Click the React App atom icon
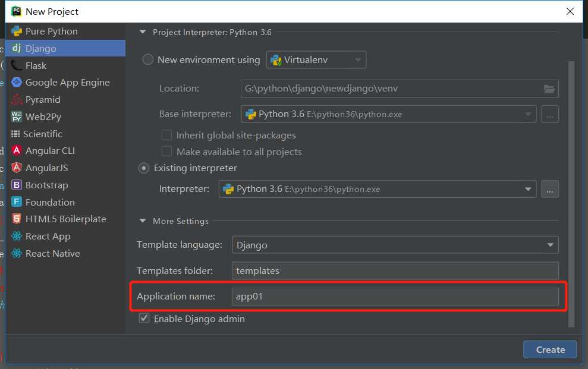This screenshot has height=369, width=588. tap(17, 236)
